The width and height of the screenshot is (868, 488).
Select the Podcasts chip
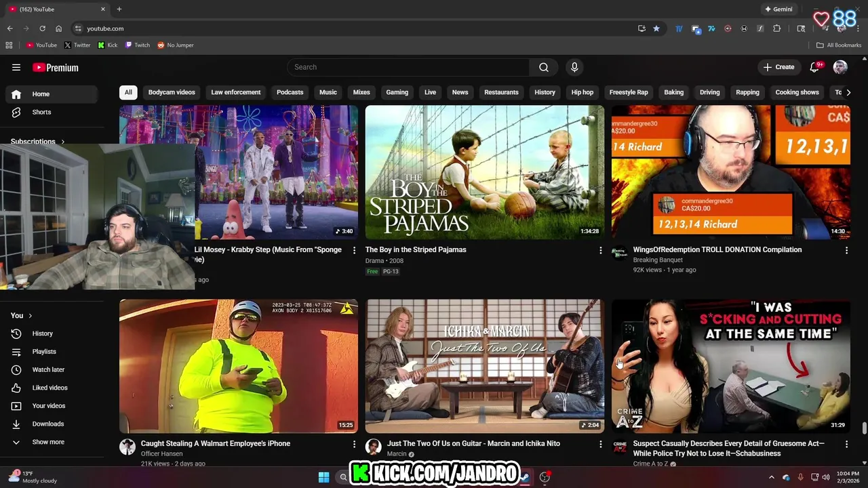[290, 92]
